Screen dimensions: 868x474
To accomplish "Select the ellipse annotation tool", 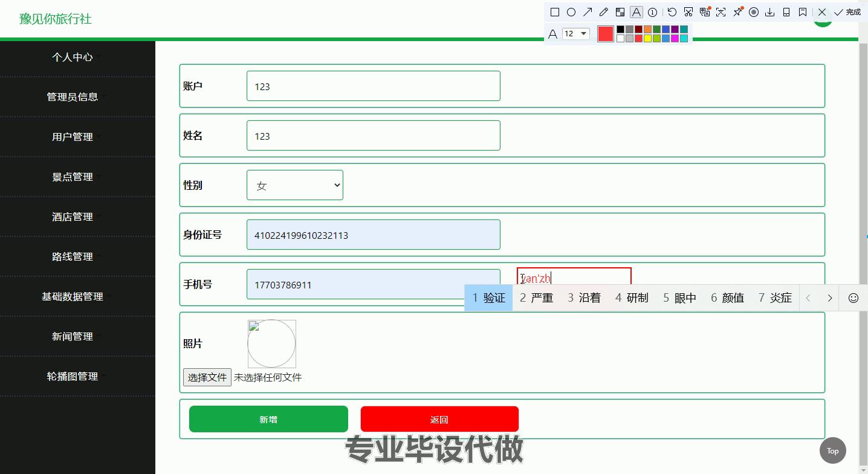I will point(571,12).
